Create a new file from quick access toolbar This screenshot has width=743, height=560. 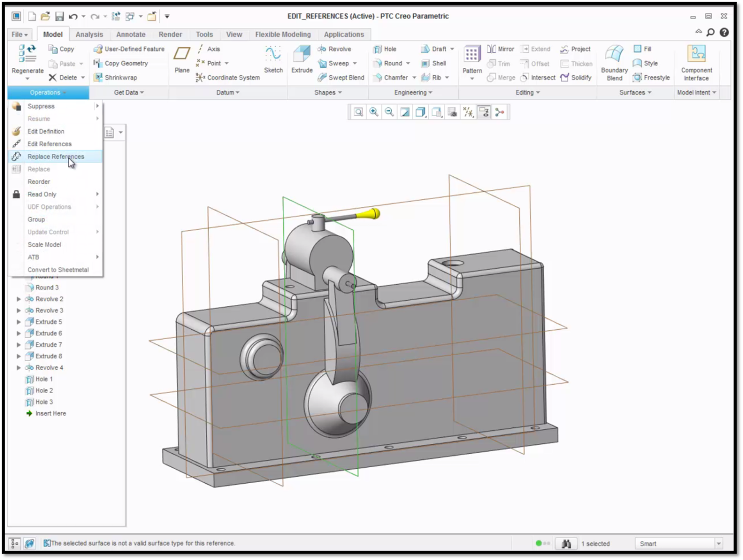point(32,17)
